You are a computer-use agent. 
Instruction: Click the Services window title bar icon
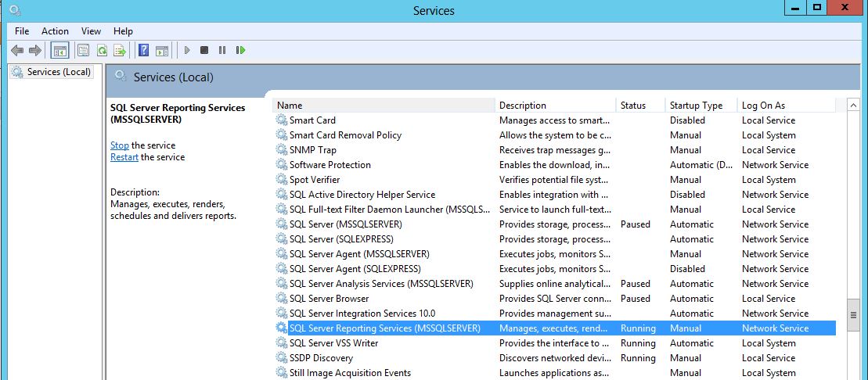click(15, 9)
